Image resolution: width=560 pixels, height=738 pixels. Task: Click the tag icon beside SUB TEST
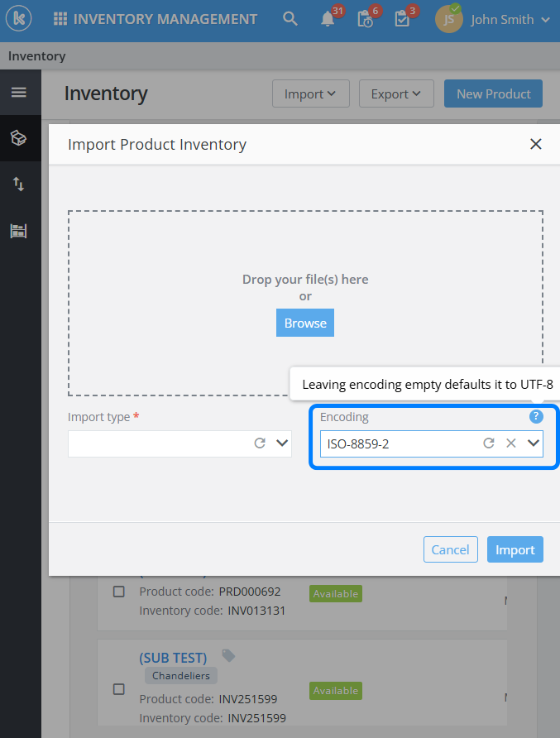pos(228,656)
